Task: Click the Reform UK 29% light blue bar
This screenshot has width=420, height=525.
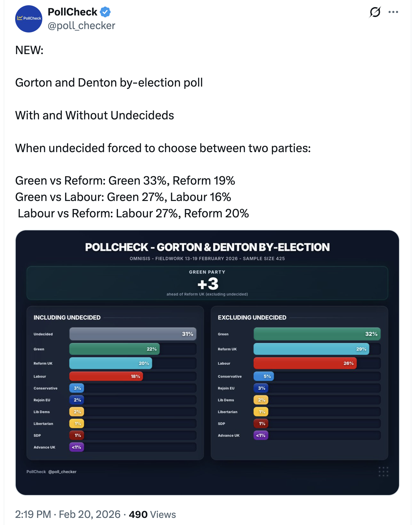Action: point(311,349)
